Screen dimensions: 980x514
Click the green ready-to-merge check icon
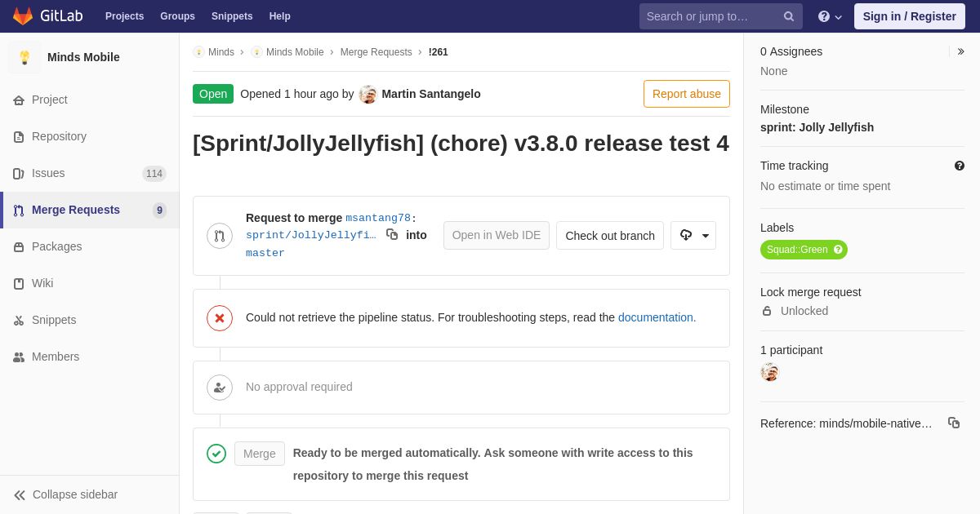tap(216, 454)
